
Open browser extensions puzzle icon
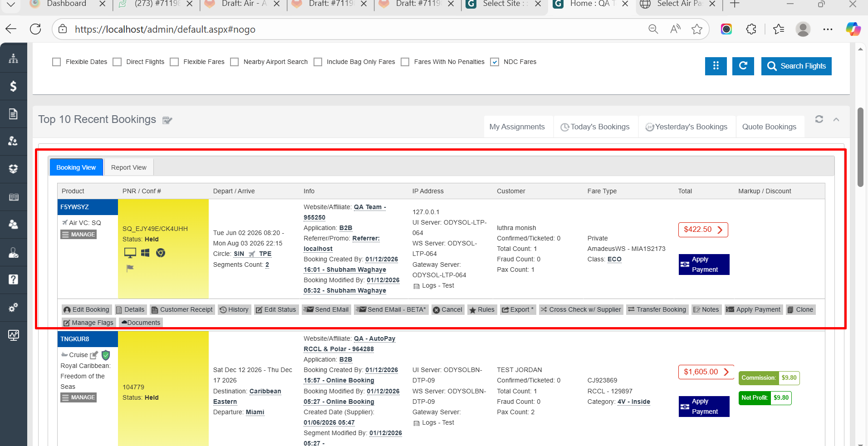751,29
